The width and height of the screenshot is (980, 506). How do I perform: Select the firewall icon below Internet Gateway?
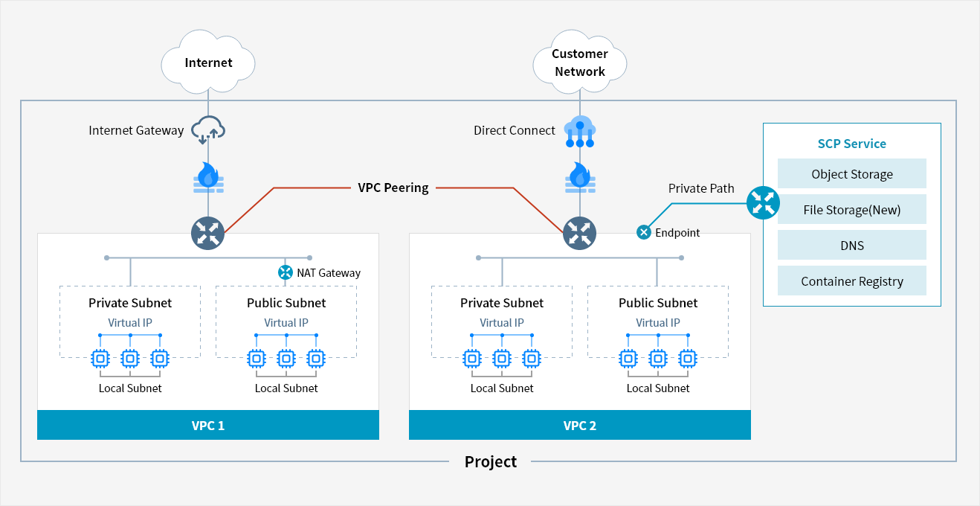pos(208,179)
